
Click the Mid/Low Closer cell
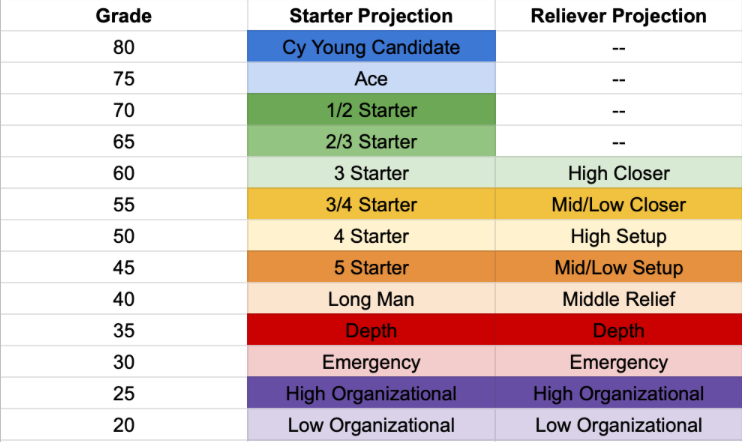point(618,205)
